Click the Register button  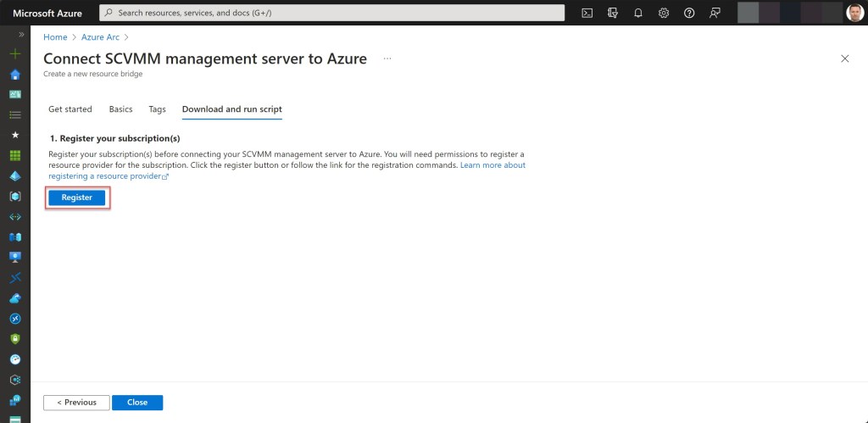(x=77, y=198)
